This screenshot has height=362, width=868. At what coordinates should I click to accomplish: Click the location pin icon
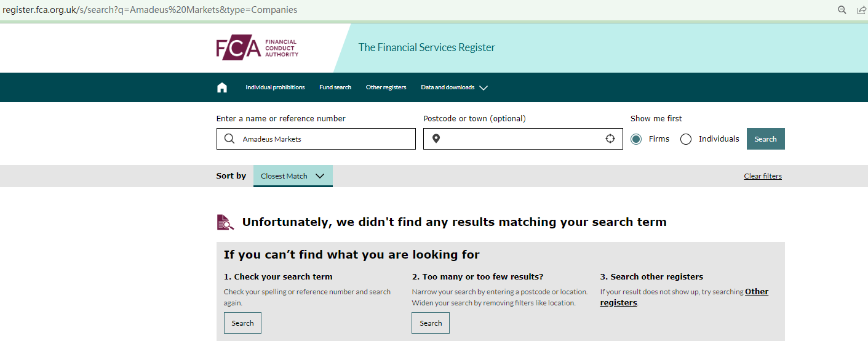click(x=436, y=139)
